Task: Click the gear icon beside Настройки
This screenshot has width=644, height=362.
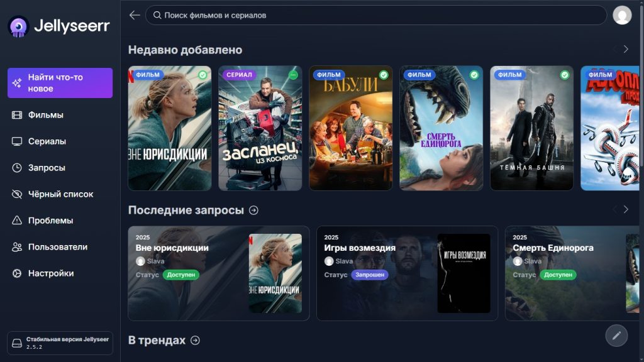Action: [x=17, y=273]
